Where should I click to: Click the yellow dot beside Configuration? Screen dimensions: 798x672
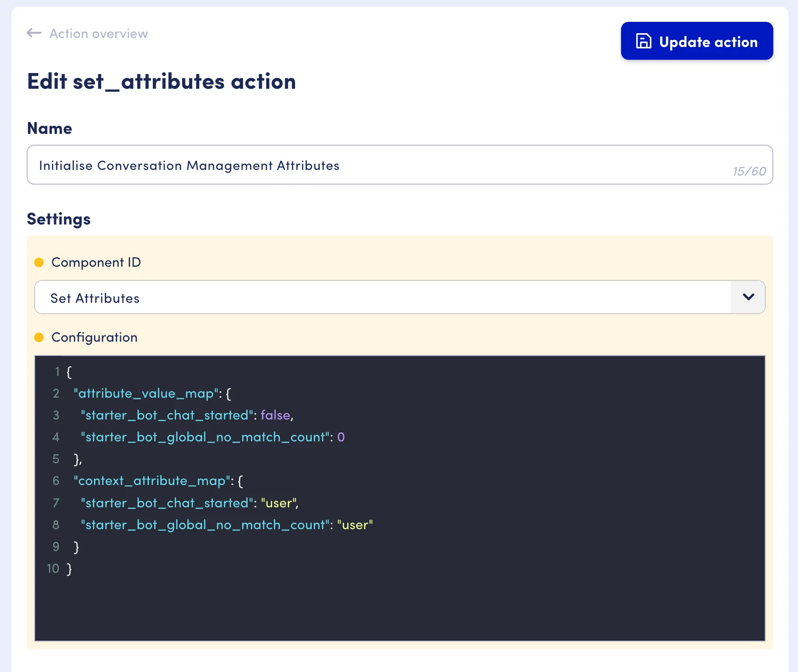point(39,337)
